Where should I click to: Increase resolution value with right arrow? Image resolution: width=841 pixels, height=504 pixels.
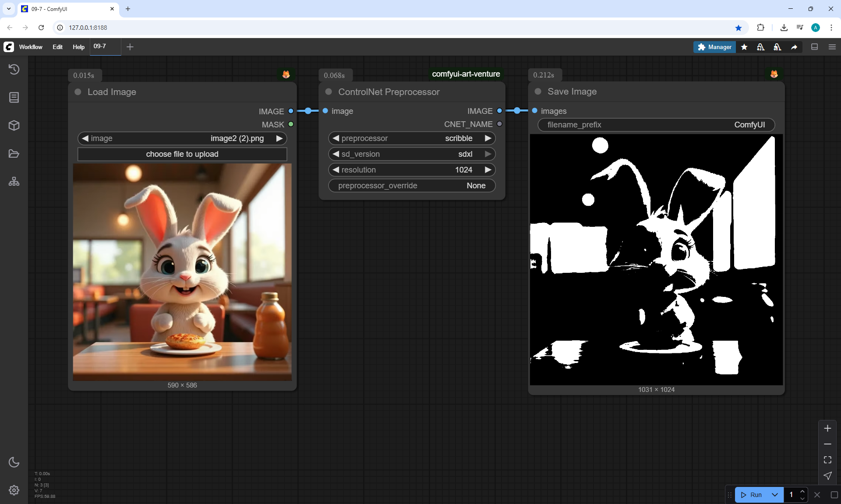488,170
